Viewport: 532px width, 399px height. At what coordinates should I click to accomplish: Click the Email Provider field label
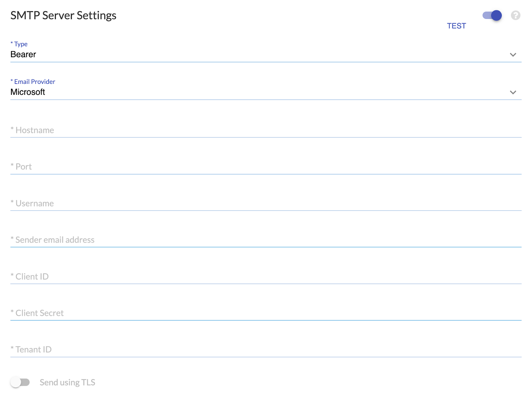tap(34, 82)
